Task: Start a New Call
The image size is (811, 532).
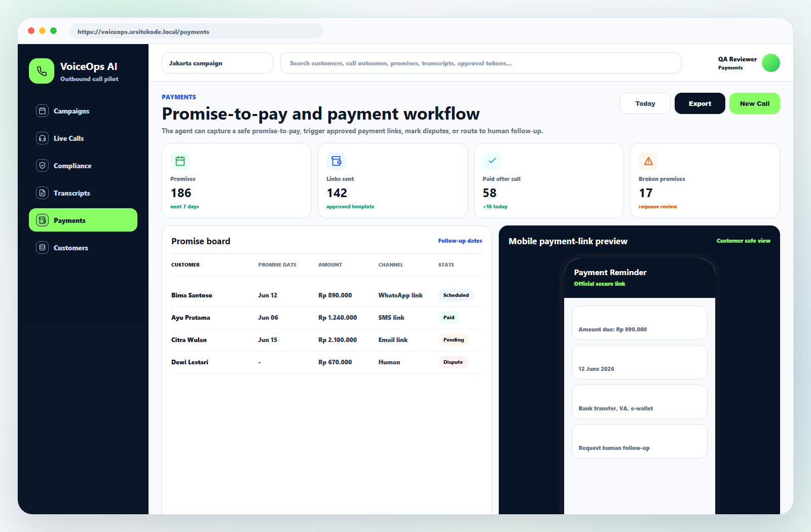Action: (755, 103)
